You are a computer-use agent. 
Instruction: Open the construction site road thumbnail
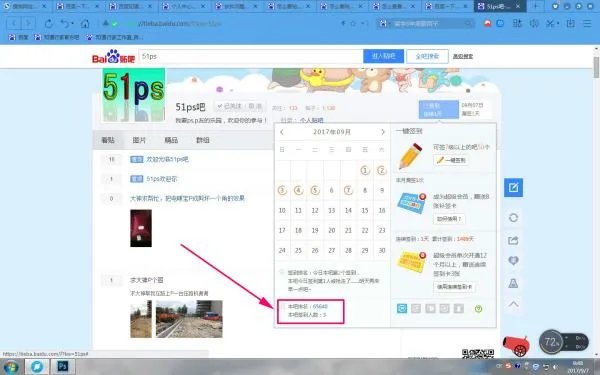(x=189, y=319)
